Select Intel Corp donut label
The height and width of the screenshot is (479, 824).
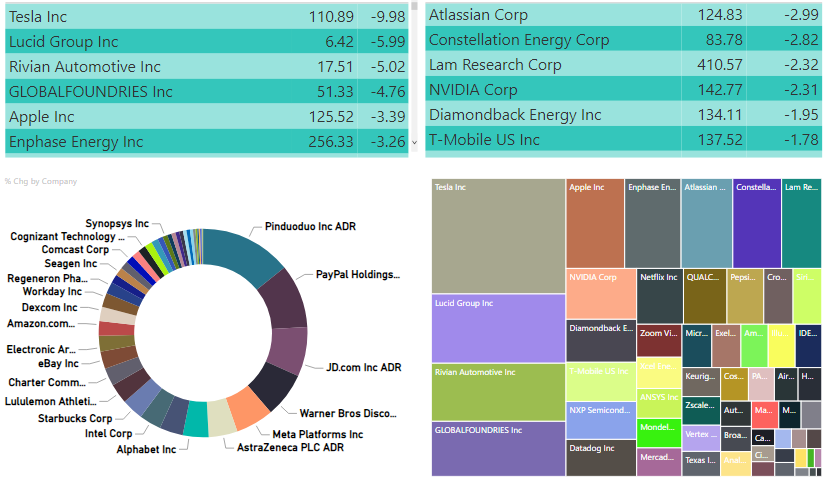[108, 434]
